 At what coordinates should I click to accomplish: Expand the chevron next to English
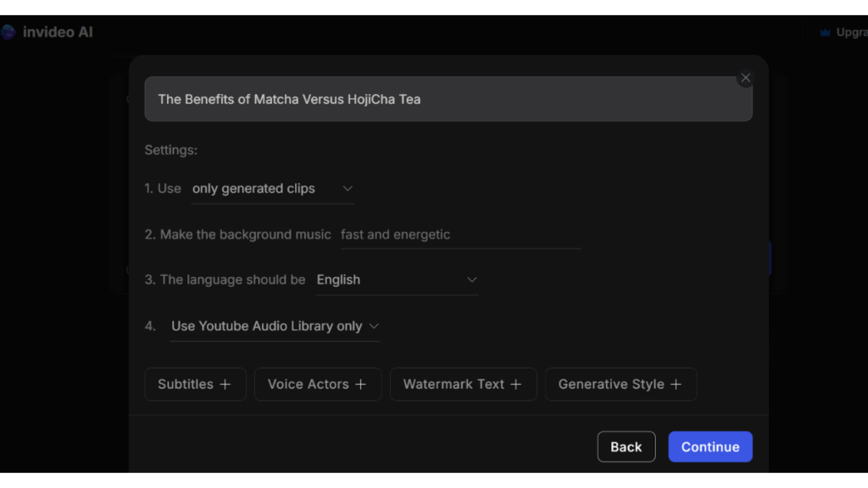tap(471, 280)
